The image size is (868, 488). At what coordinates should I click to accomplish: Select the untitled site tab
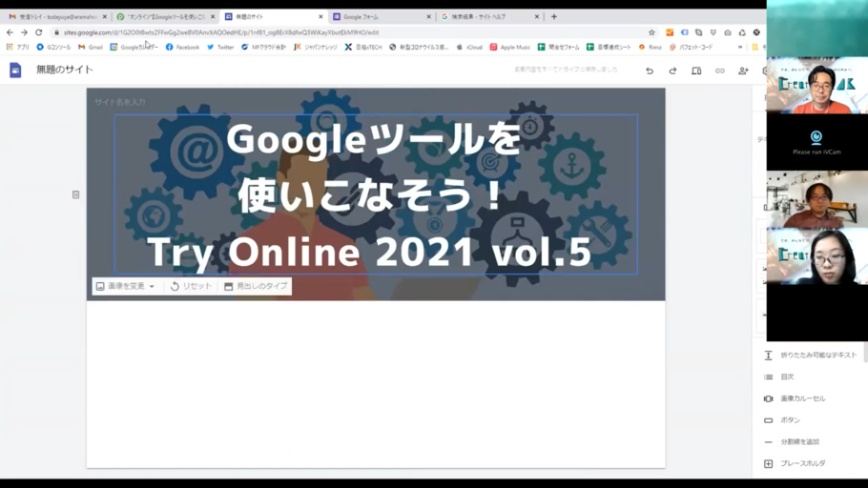274,16
